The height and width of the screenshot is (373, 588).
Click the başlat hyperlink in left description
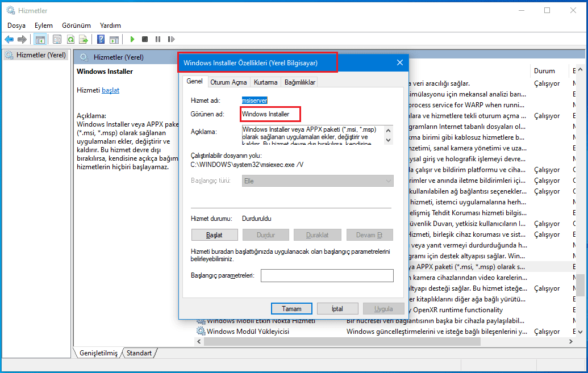click(111, 90)
